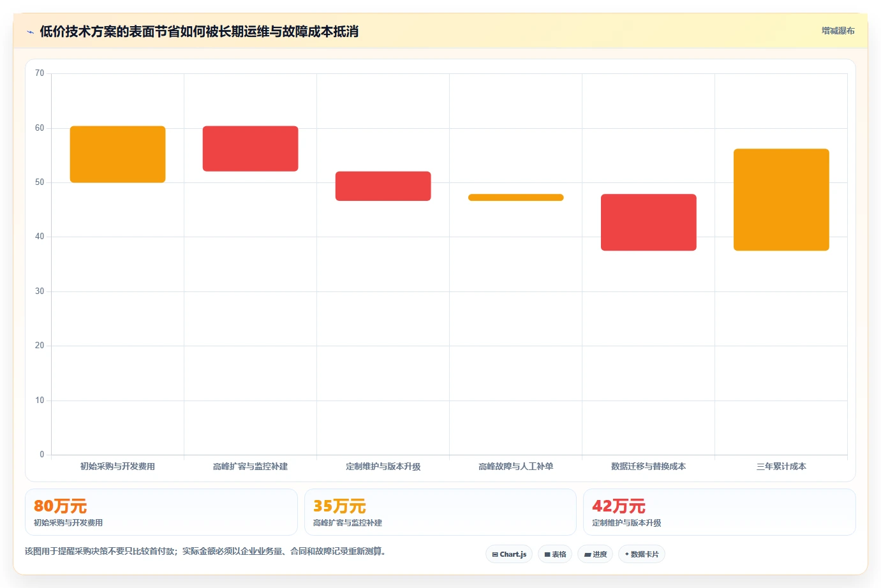Screen dimensions: 881x588
Task: Click the red 定制维护与版本升级 bar
Action: 383,186
